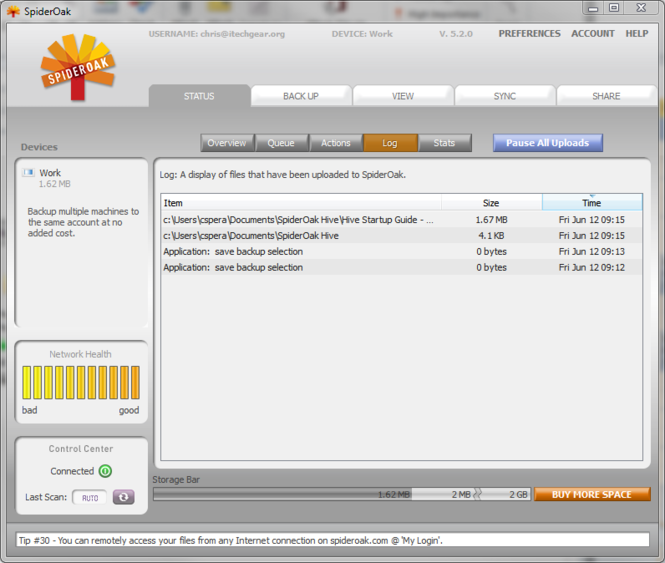Viewport: 665px width, 563px height.
Task: Click the Work device computer icon
Action: (28, 172)
